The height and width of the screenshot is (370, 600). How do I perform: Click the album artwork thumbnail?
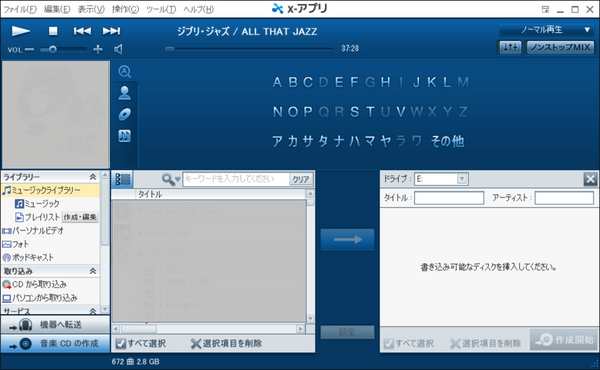56,115
